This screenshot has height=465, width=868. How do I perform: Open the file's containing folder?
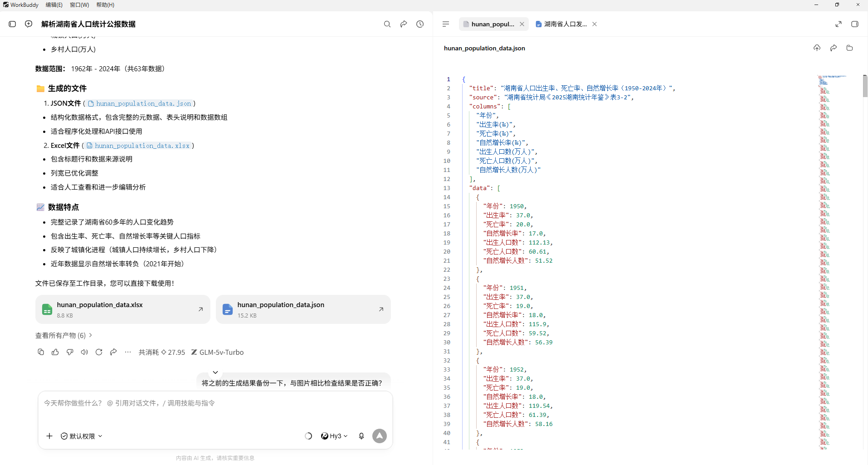tap(849, 48)
